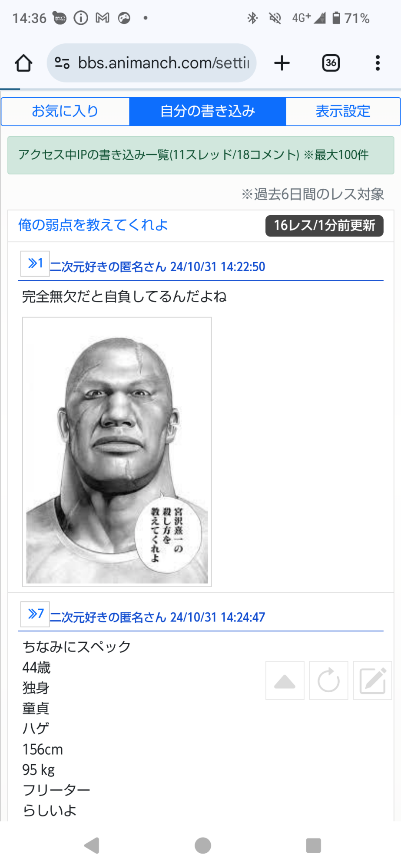
Task: Open the manga face image thumbnail
Action: [117, 452]
